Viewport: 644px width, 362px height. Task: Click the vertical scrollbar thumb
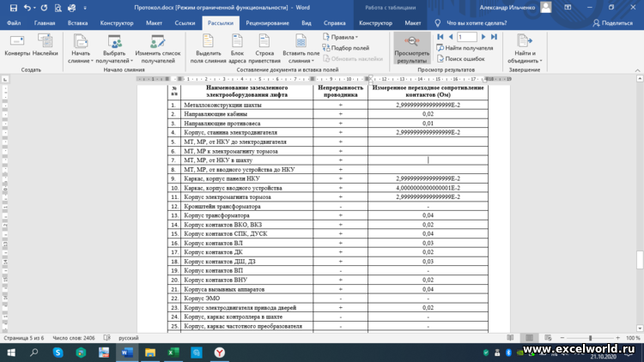pos(640,260)
